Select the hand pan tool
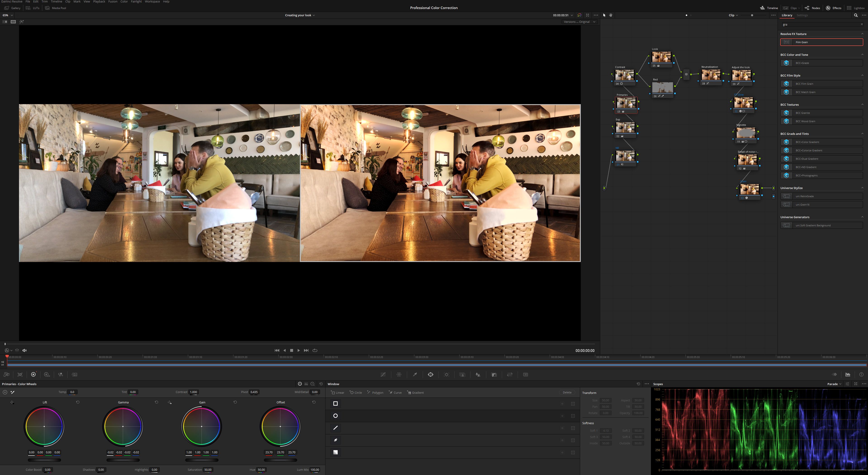Viewport: 868px width, 475px height. click(x=611, y=15)
